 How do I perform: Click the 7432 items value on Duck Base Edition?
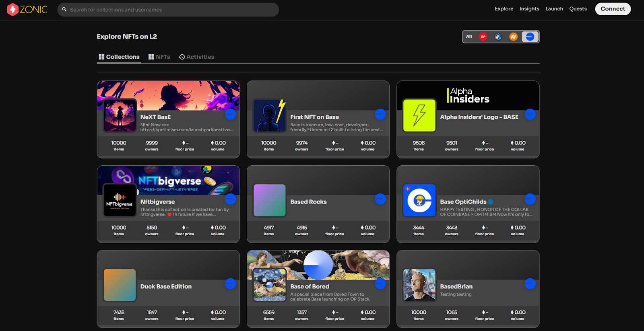(119, 312)
